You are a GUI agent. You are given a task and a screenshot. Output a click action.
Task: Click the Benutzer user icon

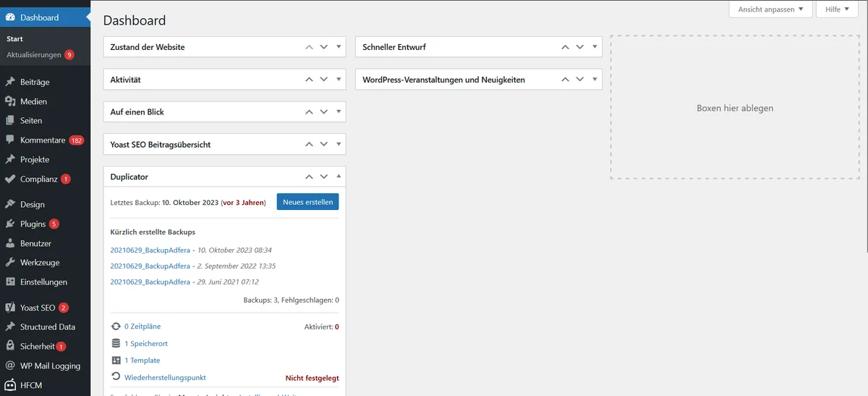point(10,243)
